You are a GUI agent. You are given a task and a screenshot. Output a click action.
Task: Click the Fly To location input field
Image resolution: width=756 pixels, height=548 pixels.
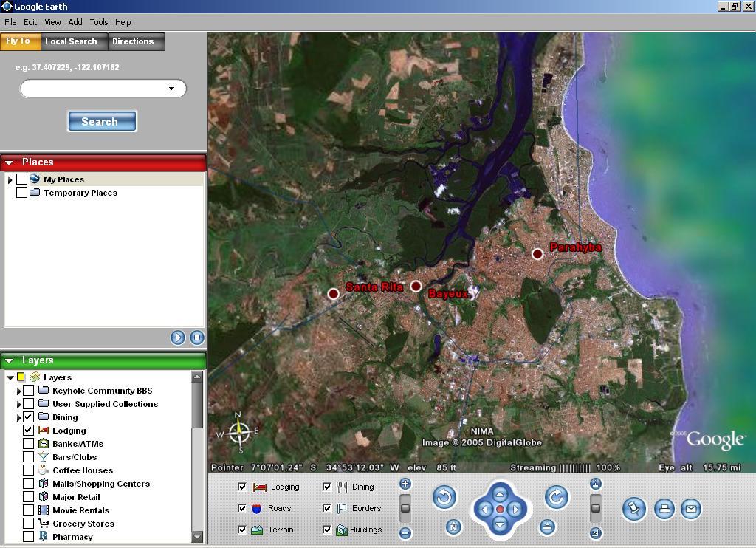click(x=103, y=89)
